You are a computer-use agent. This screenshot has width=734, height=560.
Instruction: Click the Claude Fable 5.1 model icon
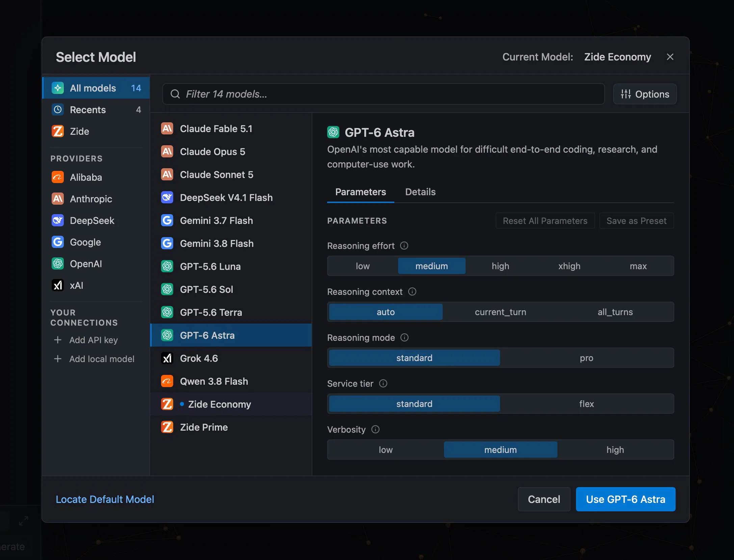click(167, 129)
